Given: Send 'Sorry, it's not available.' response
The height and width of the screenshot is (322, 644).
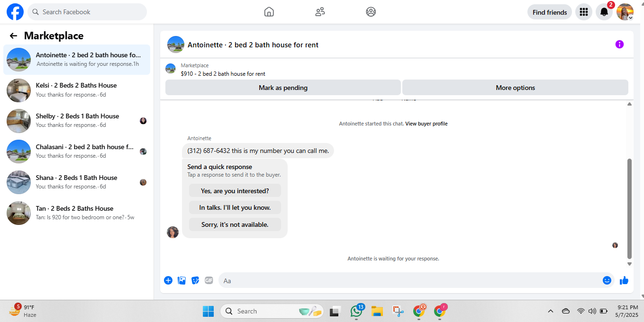Looking at the screenshot, I should pos(235,224).
